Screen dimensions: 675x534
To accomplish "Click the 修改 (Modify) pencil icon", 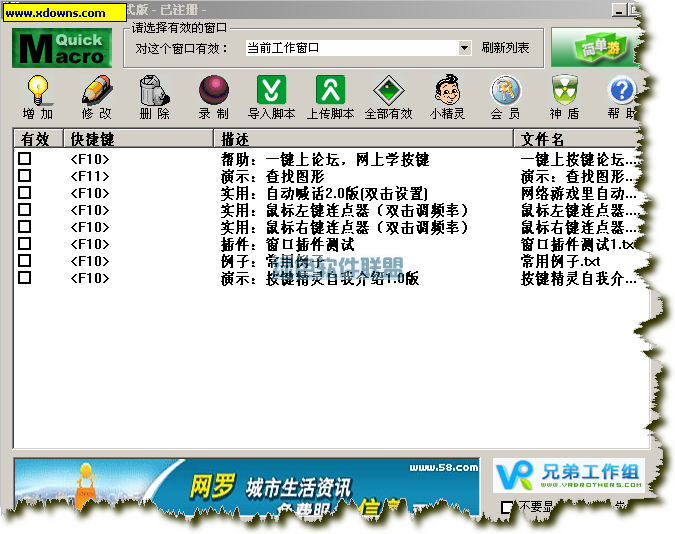I will click(97, 90).
